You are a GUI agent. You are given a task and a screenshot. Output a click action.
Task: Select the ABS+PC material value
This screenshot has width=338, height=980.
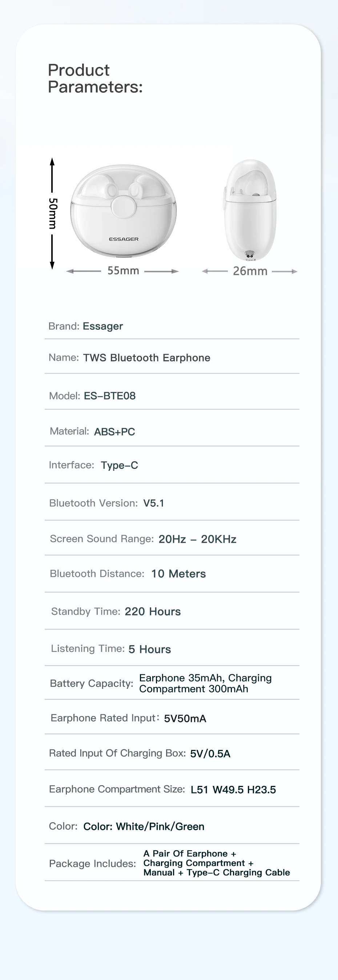pos(114,432)
